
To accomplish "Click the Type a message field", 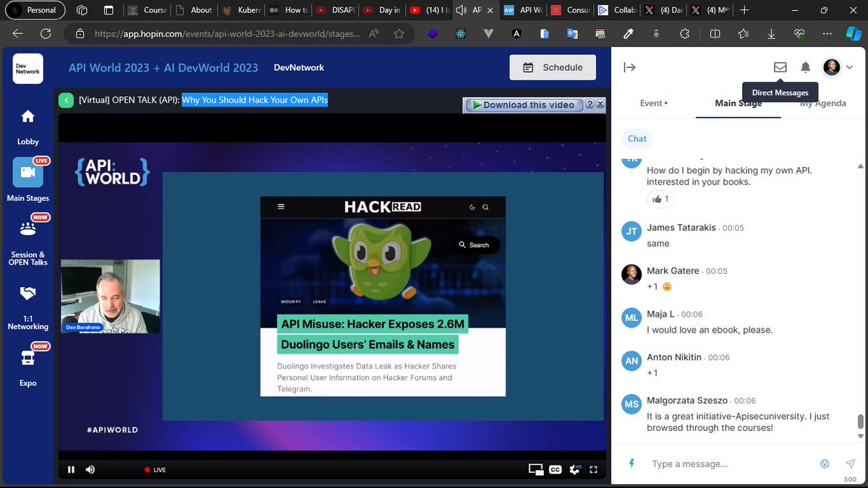I will [x=731, y=463].
